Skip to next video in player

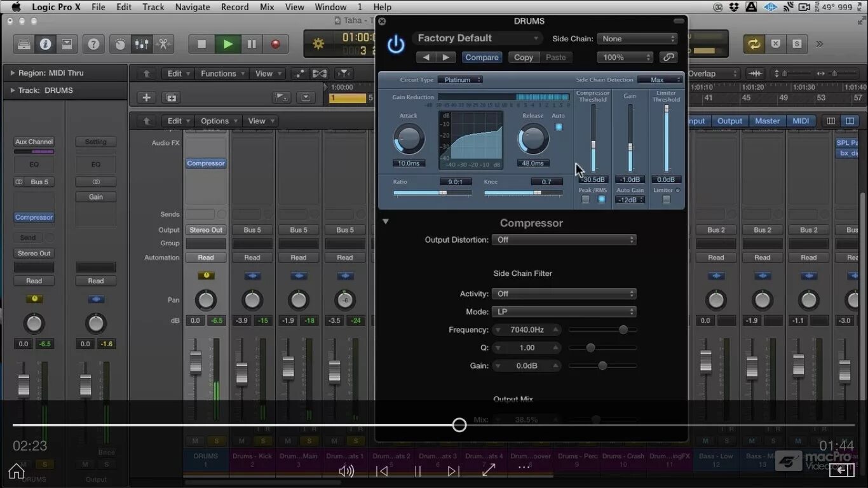(x=453, y=471)
